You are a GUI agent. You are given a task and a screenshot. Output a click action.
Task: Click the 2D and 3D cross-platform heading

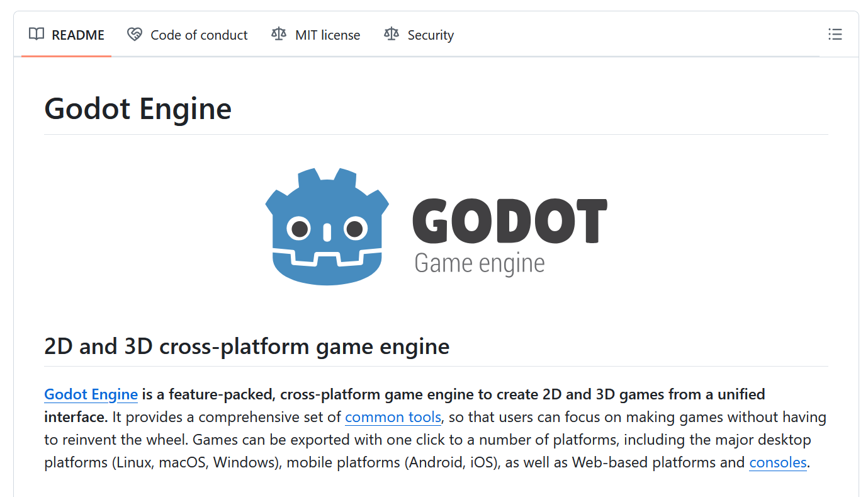click(247, 346)
